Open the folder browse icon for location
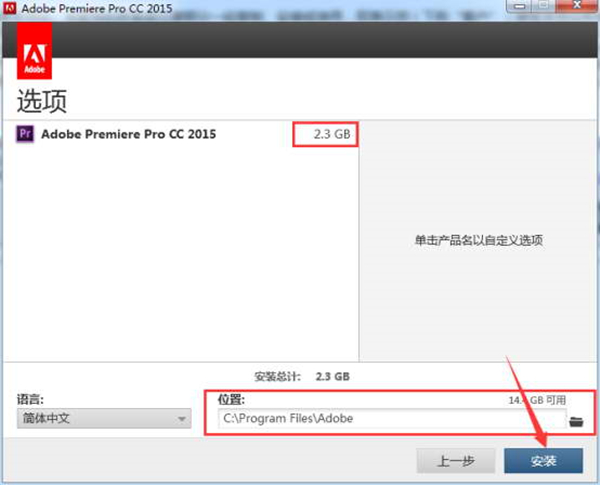The height and width of the screenshot is (485, 600). (x=576, y=421)
